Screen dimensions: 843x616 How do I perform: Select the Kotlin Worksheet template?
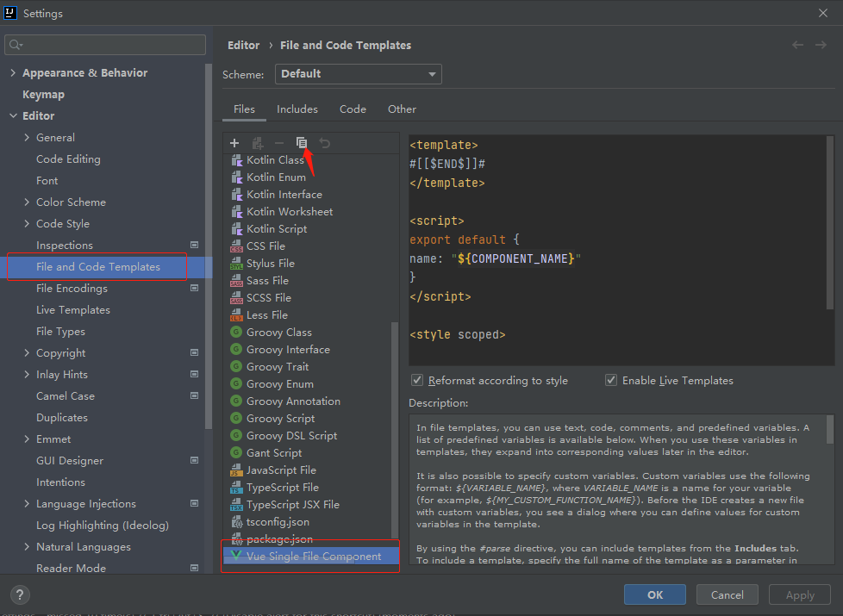(x=290, y=212)
